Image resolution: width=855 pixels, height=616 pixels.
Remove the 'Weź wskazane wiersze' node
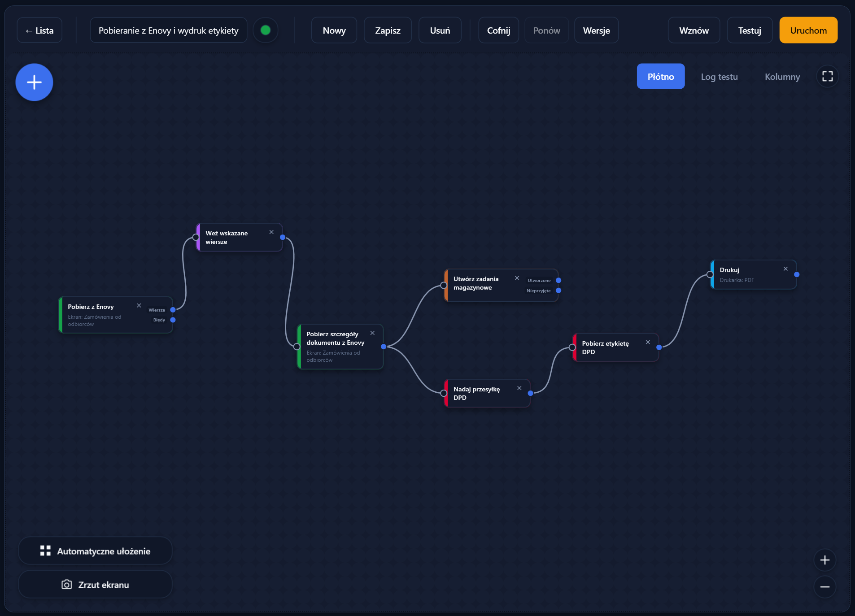click(x=271, y=232)
